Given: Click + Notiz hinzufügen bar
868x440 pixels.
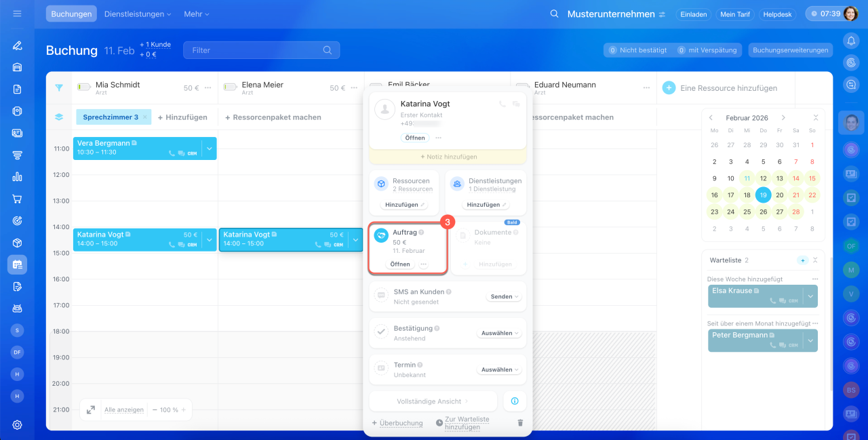Looking at the screenshot, I should pos(448,157).
